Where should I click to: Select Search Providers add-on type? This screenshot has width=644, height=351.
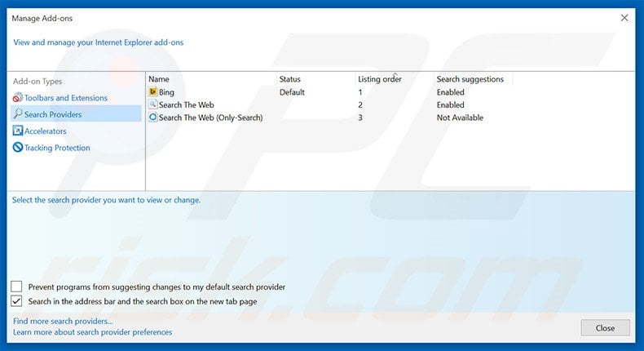[76, 114]
